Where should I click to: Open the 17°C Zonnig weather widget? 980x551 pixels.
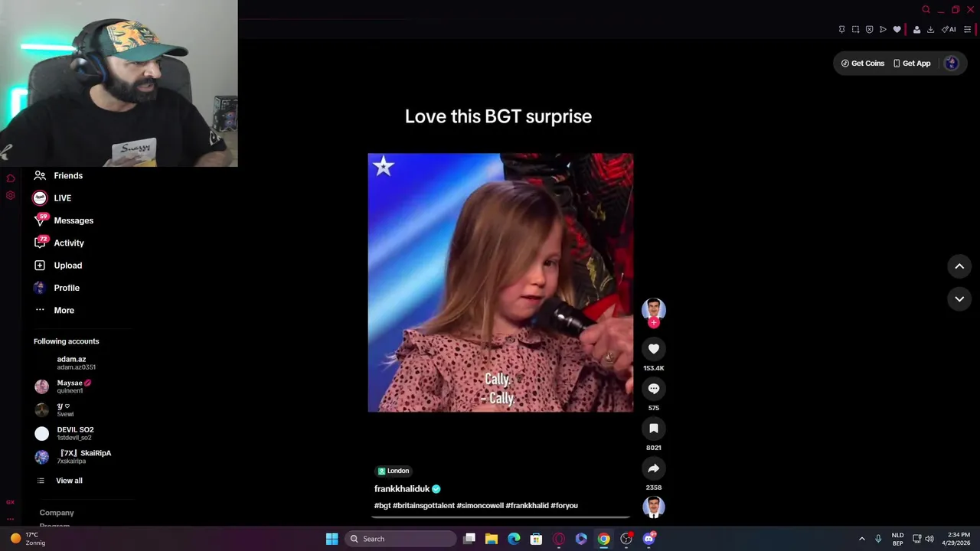pos(26,539)
